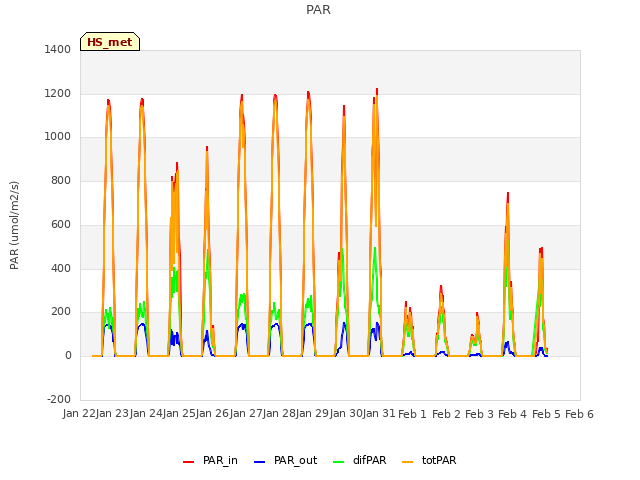The width and height of the screenshot is (640, 480).
Task: Click the blue PAR_out legend swatch
Action: (x=260, y=462)
